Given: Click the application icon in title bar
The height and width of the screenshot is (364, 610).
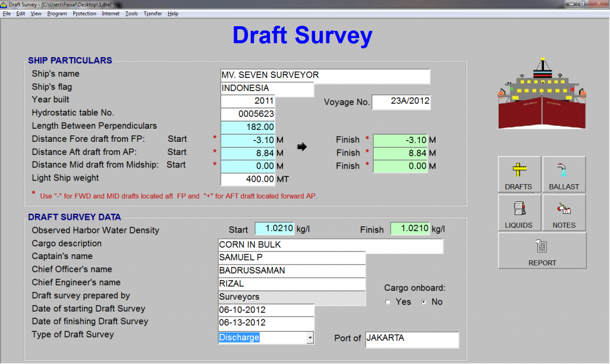Looking at the screenshot, I should (x=4, y=4).
